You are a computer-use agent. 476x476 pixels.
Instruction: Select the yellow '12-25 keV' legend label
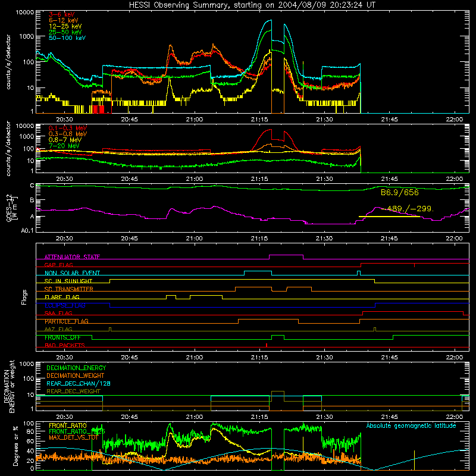pos(65,26)
